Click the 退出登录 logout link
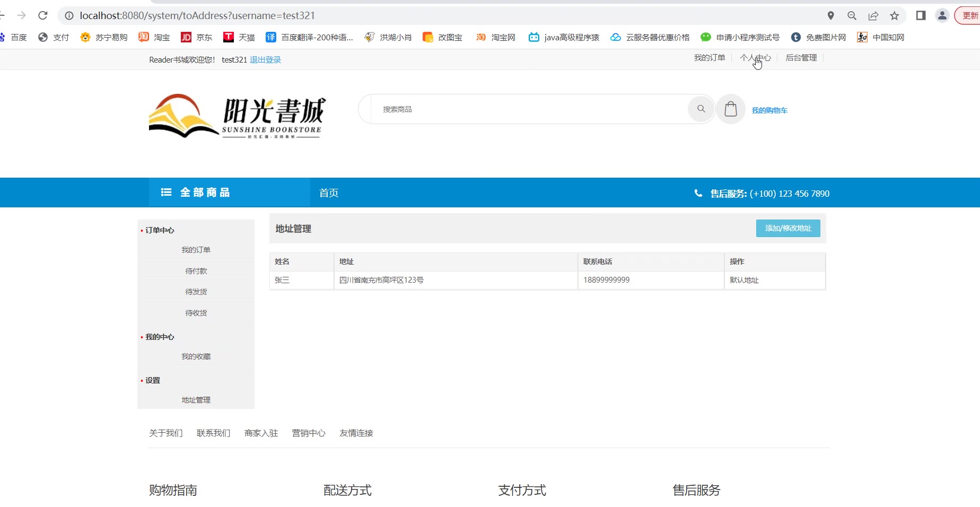Screen dimensions: 980x507 pos(265,60)
